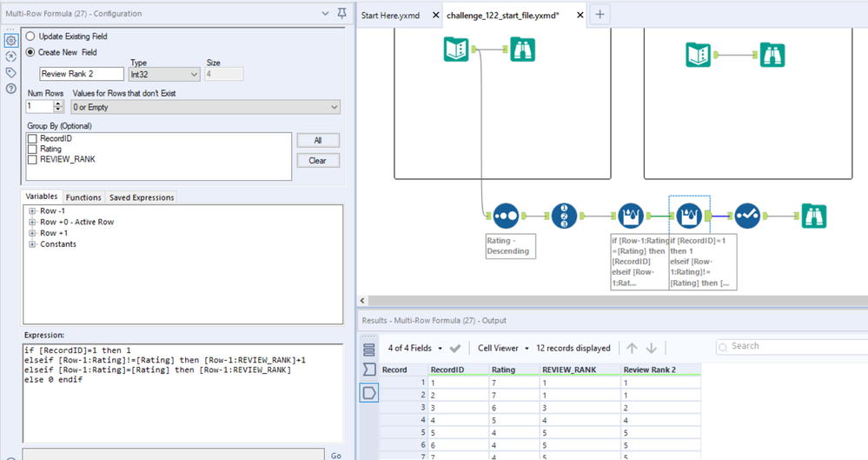Image resolution: width=868 pixels, height=460 pixels.
Task: Switch to the Functions tab
Action: [x=83, y=197]
